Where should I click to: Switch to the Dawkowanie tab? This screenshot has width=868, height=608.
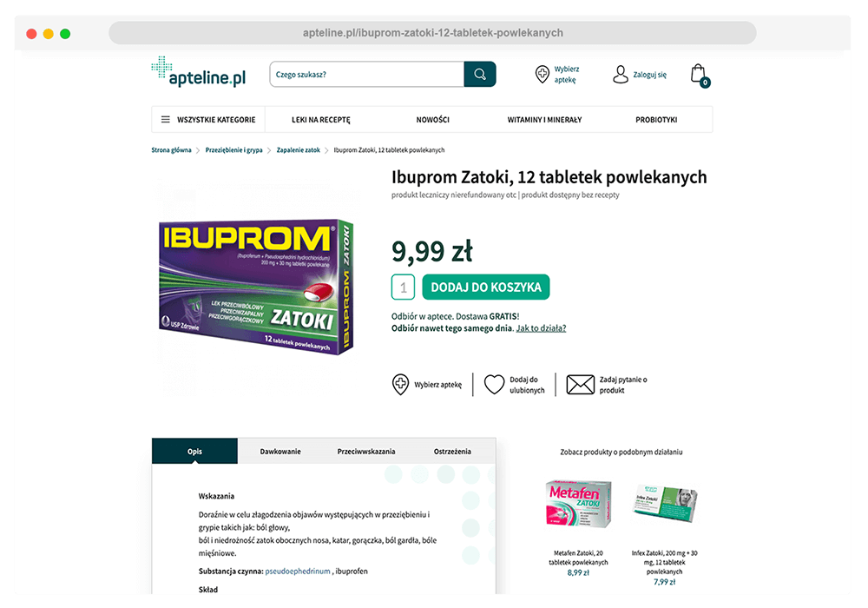click(x=280, y=452)
